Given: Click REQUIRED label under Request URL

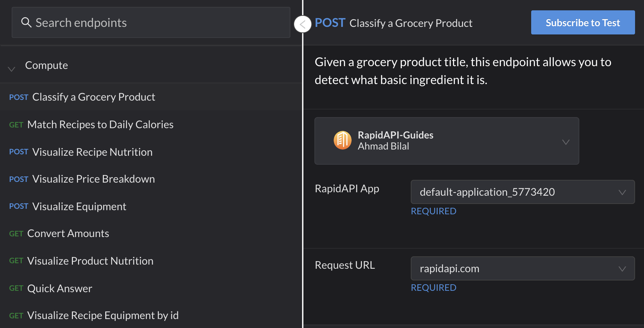Looking at the screenshot, I should click(x=433, y=288).
